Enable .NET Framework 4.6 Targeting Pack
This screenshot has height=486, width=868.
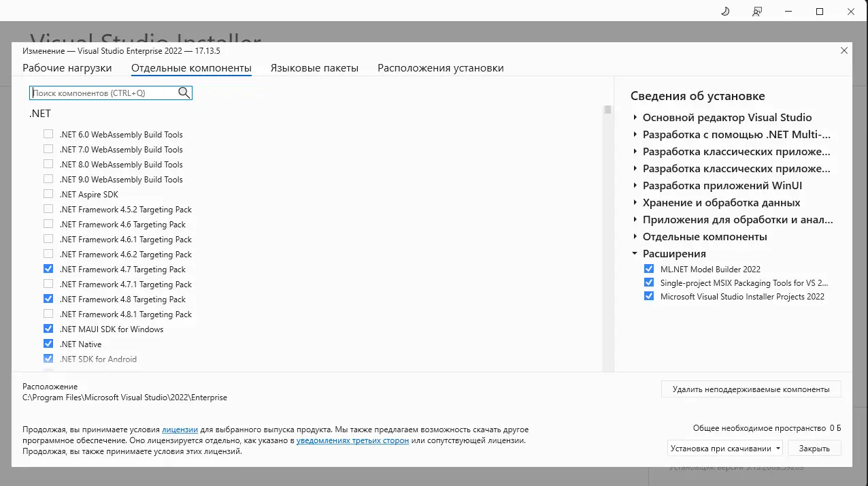pos(48,224)
